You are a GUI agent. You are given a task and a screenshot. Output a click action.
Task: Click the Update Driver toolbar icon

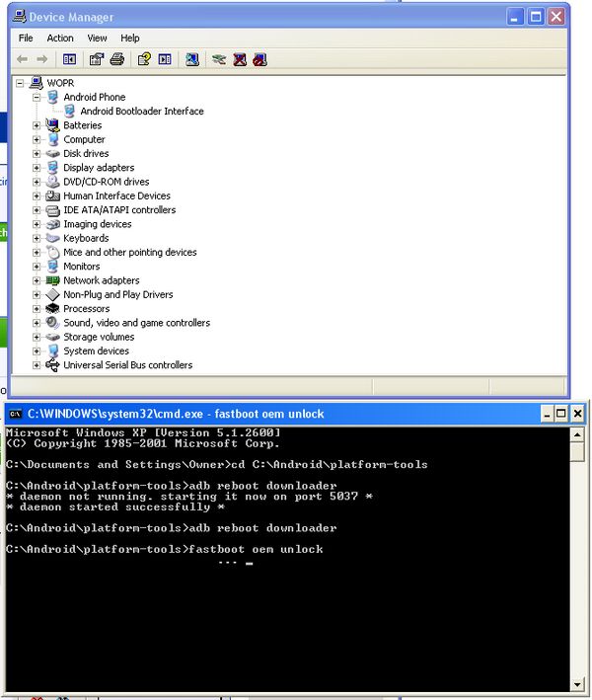(219, 59)
